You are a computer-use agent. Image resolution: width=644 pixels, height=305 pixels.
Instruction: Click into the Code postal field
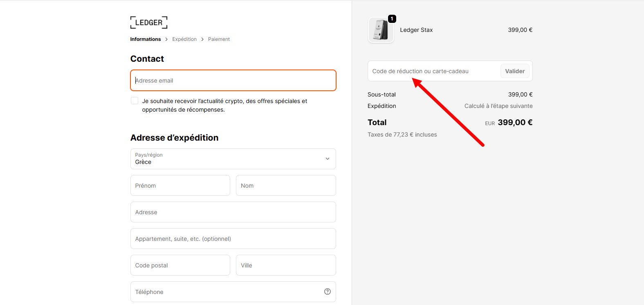[180, 265]
